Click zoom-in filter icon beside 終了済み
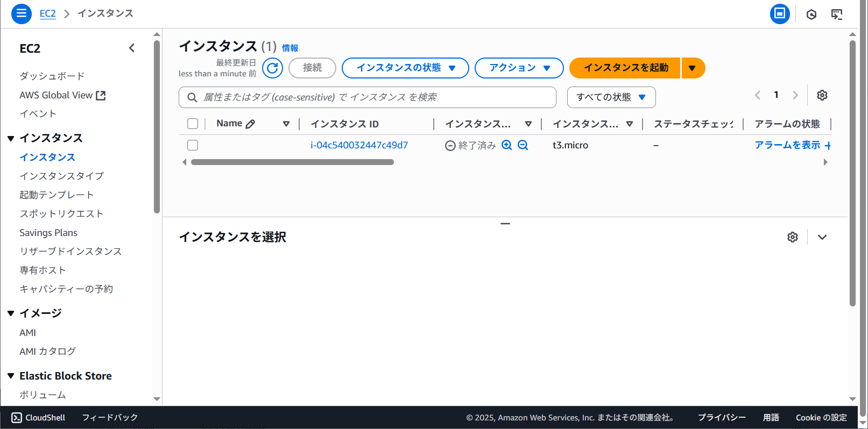 pyautogui.click(x=506, y=145)
